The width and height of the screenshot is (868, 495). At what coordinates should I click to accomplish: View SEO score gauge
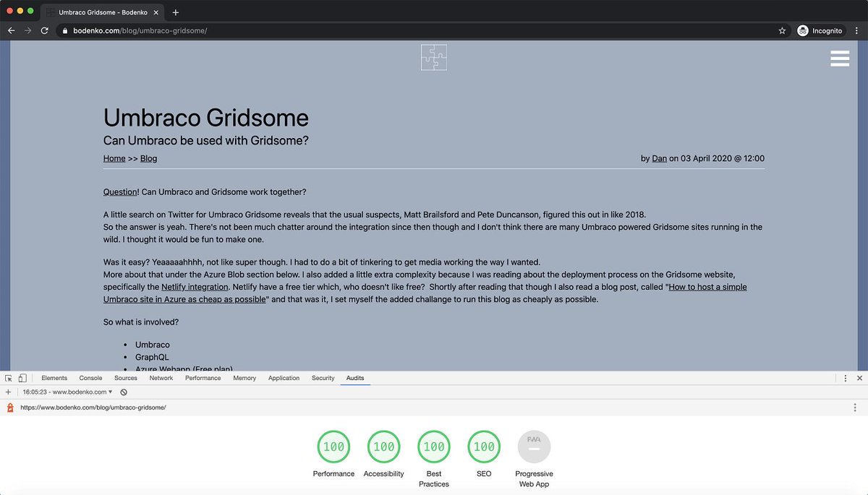pos(484,447)
